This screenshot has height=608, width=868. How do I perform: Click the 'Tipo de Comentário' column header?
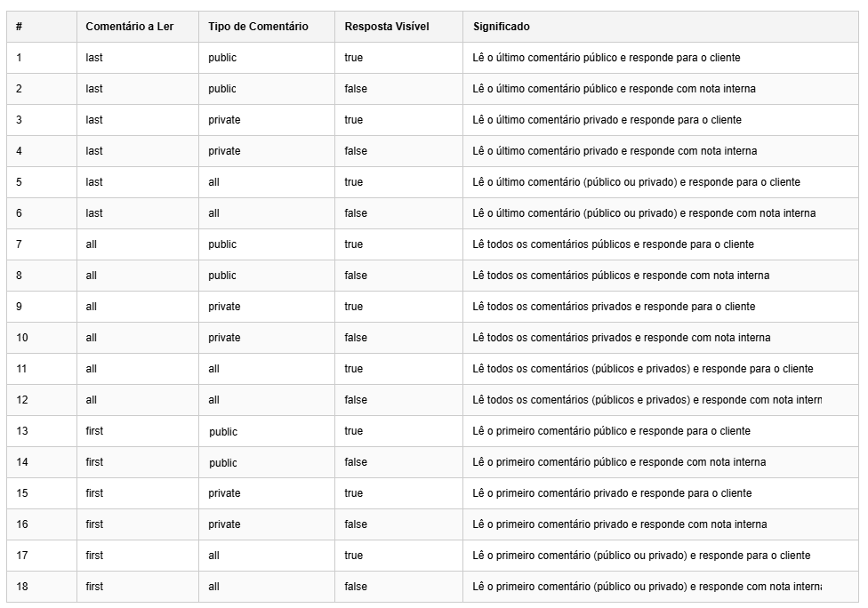[258, 27]
